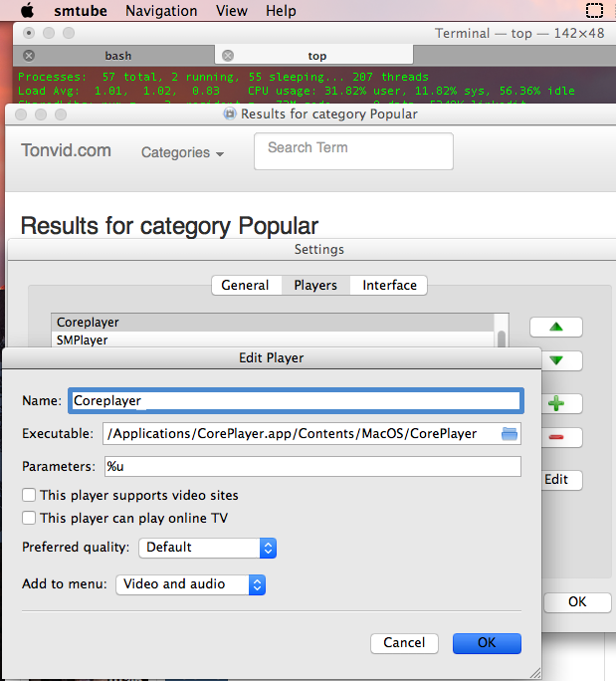Click the Name input field
The image size is (616, 681).
pos(296,400)
